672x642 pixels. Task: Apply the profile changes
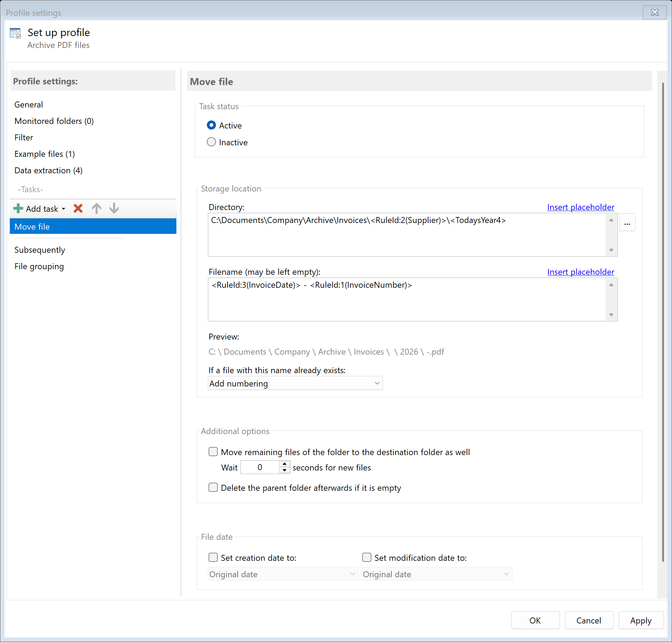pos(640,620)
